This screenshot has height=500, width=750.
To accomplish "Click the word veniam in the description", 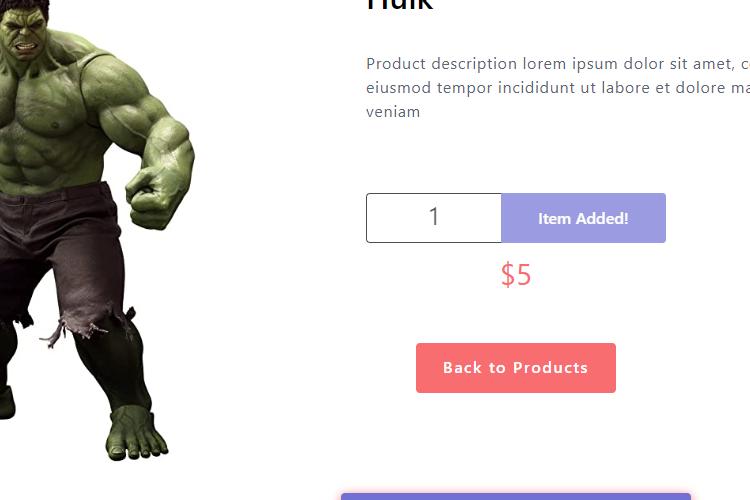I will [x=393, y=112].
